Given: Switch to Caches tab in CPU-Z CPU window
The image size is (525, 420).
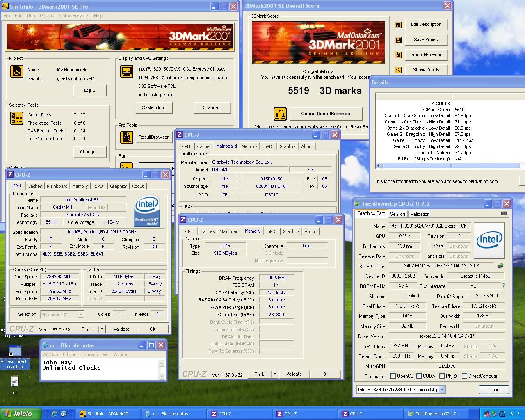Looking at the screenshot, I should tap(35, 186).
